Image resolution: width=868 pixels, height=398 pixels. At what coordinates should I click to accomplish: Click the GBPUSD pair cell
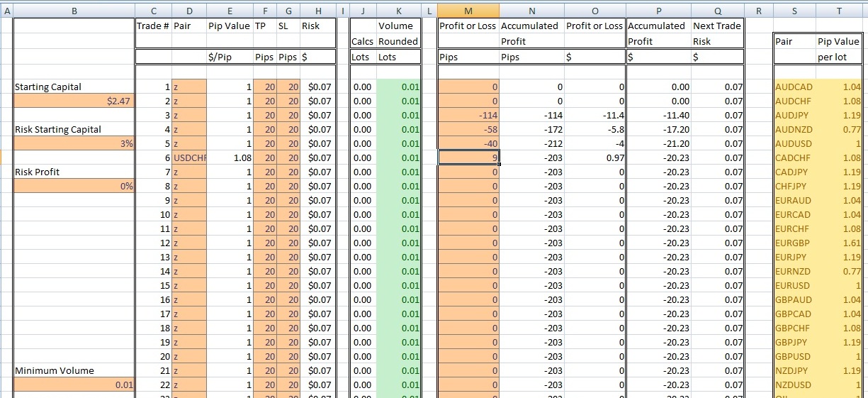click(795, 356)
